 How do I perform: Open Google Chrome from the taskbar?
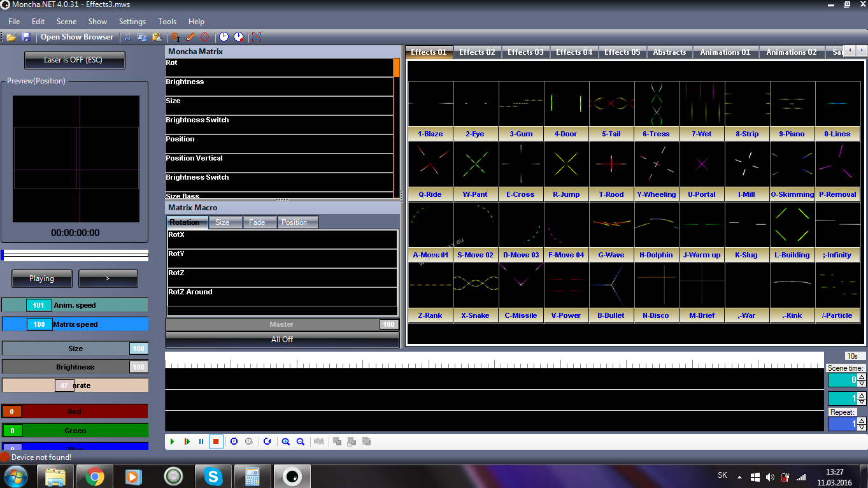click(95, 476)
